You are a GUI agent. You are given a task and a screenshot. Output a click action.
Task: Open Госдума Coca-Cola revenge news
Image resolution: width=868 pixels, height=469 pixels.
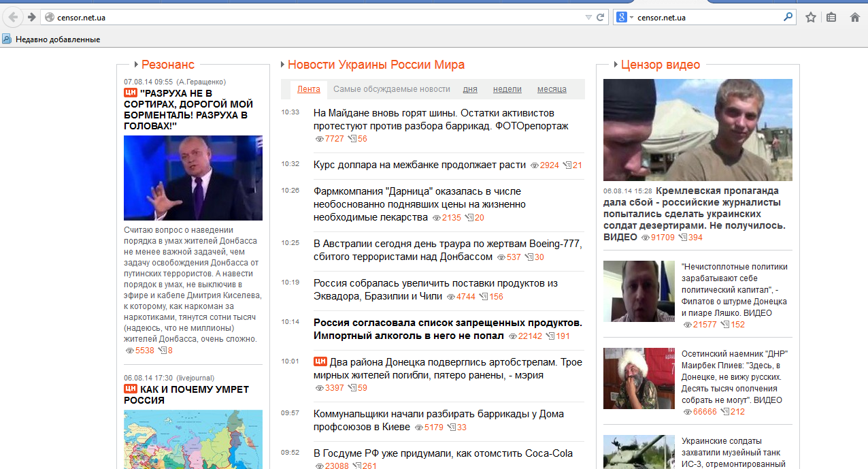[443, 453]
